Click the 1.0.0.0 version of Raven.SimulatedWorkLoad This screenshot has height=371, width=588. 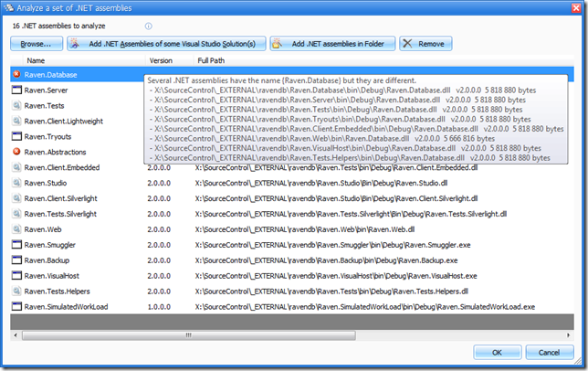click(x=159, y=306)
